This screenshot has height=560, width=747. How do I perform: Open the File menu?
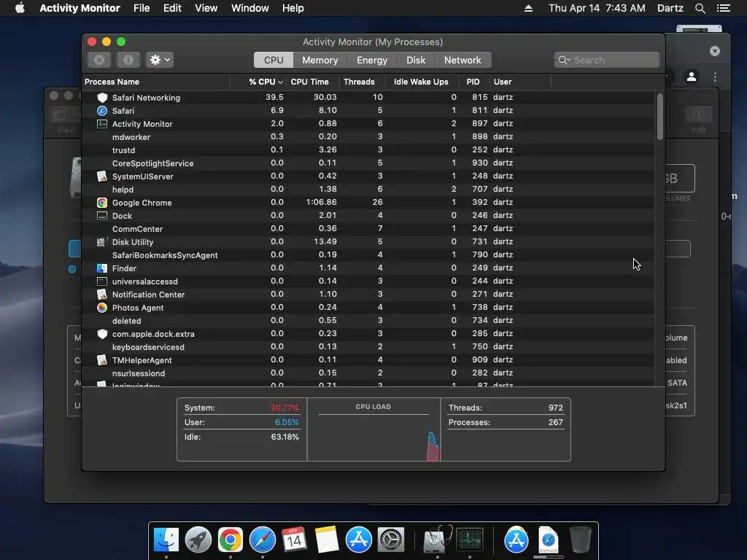tap(142, 8)
